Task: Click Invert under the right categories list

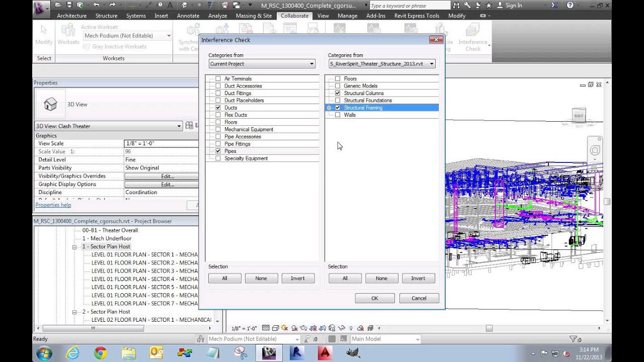Action: 418,278
